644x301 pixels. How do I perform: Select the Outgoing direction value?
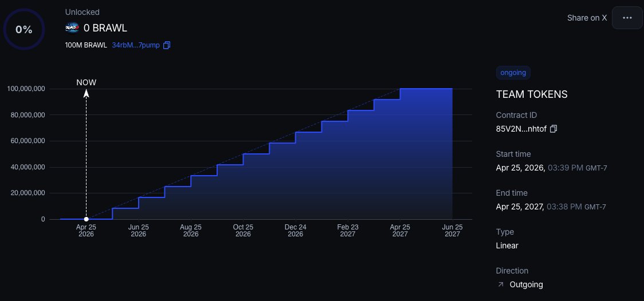526,284
